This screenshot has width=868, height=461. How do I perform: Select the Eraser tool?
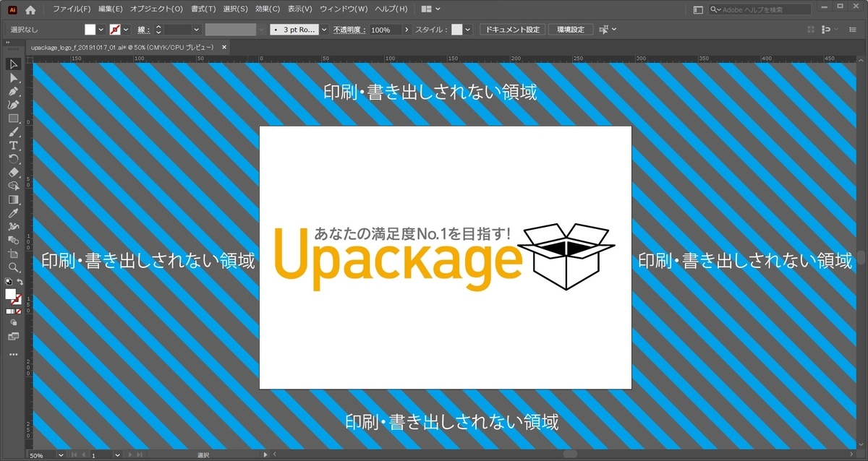[x=13, y=173]
